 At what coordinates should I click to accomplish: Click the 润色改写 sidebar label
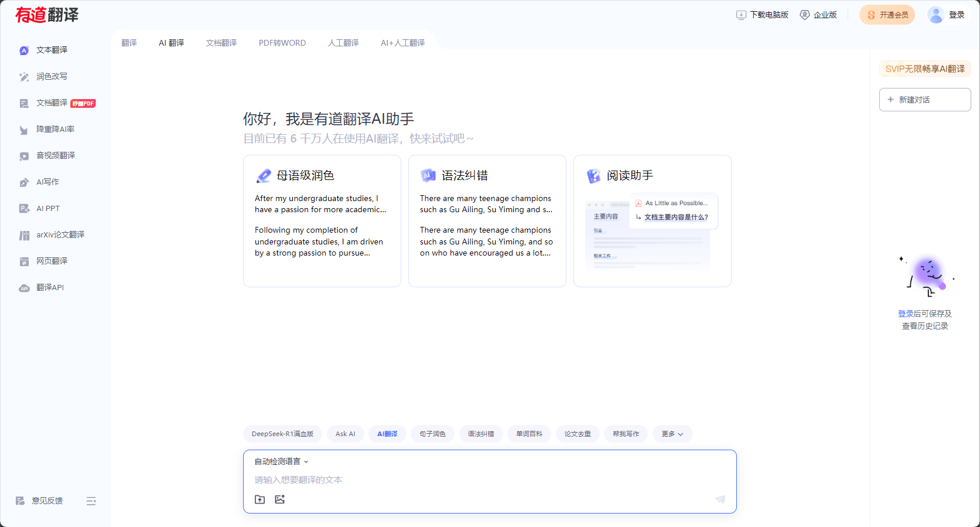tap(52, 76)
